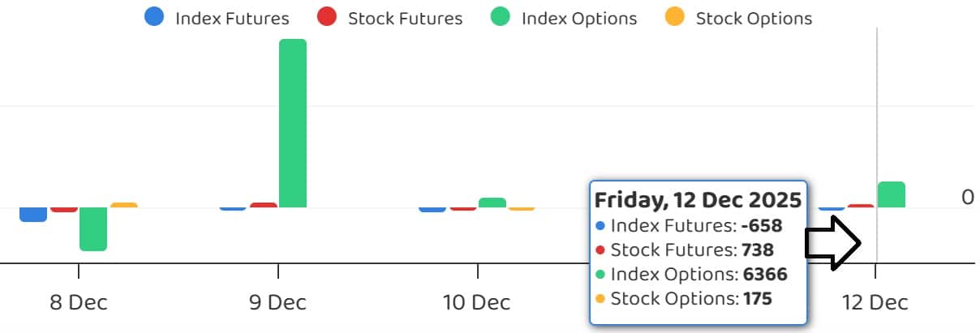Click the 10 Dec axis label
980x333 pixels.
pos(477,303)
